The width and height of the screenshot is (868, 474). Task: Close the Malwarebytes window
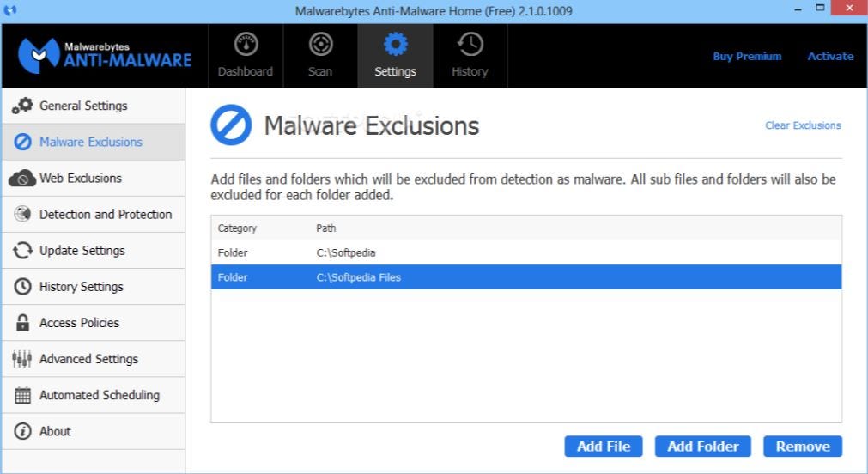pyautogui.click(x=850, y=8)
